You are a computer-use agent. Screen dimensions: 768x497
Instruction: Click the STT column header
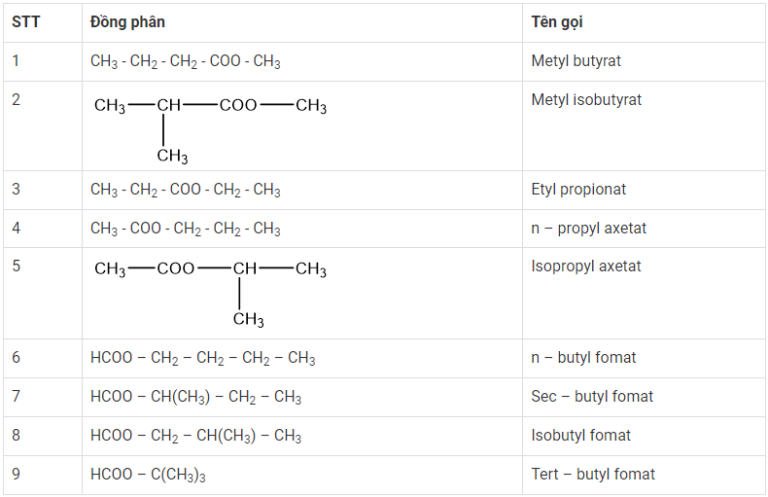[x=26, y=22]
